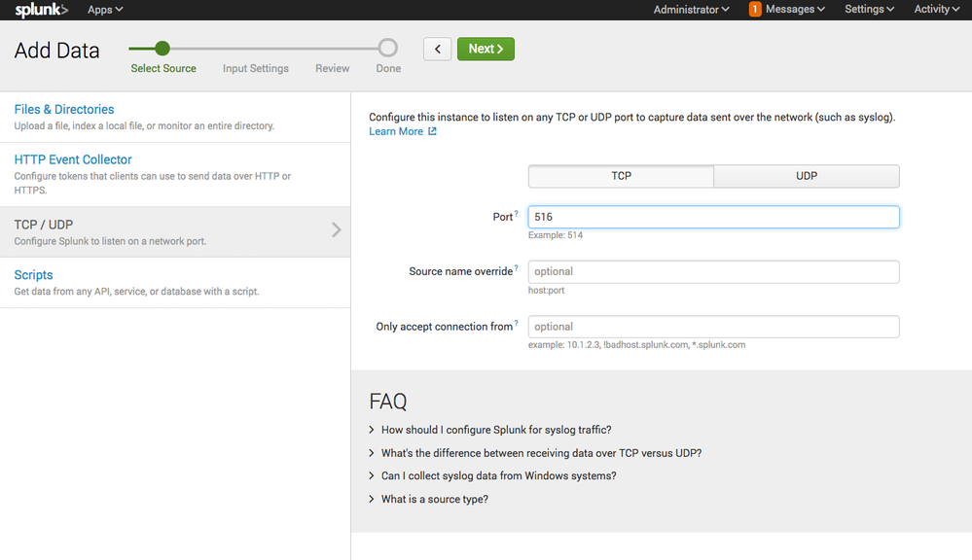Open the Administrator menu
Image resolution: width=972 pixels, height=560 pixels.
coord(691,9)
